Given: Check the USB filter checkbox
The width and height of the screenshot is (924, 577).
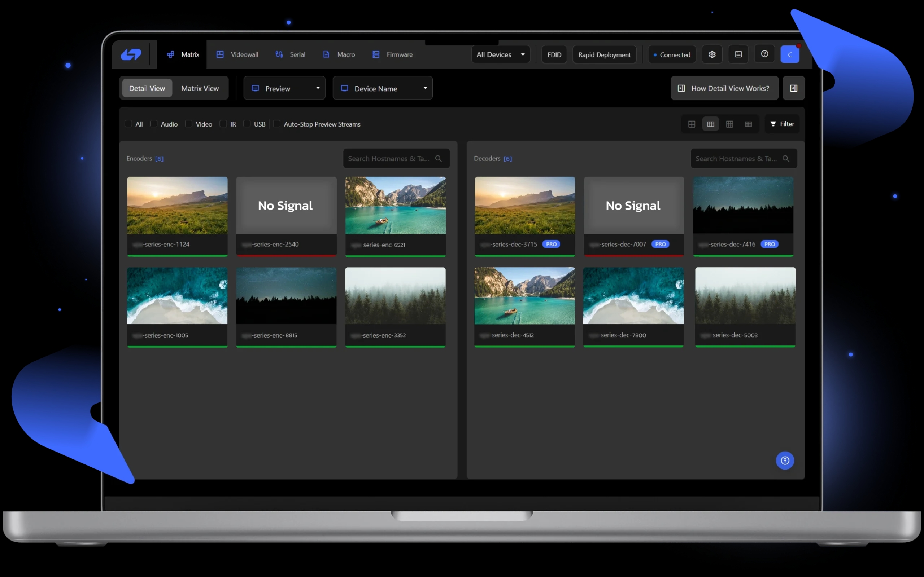Looking at the screenshot, I should click(x=247, y=124).
